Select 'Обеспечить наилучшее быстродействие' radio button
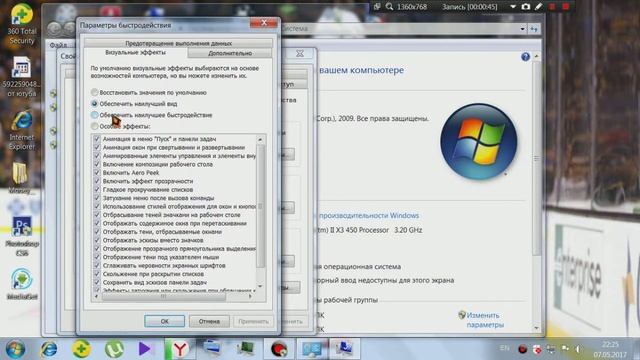This screenshot has height=360, width=640. tap(95, 115)
